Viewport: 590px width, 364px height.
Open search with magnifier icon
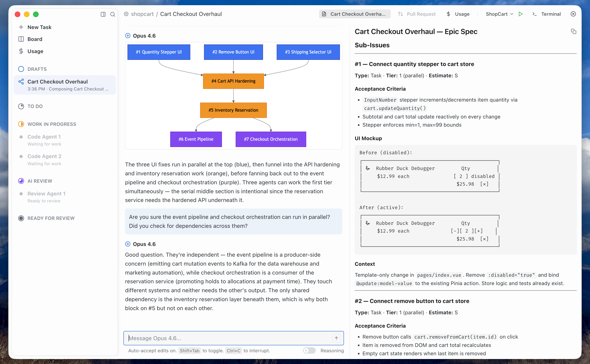click(x=112, y=14)
